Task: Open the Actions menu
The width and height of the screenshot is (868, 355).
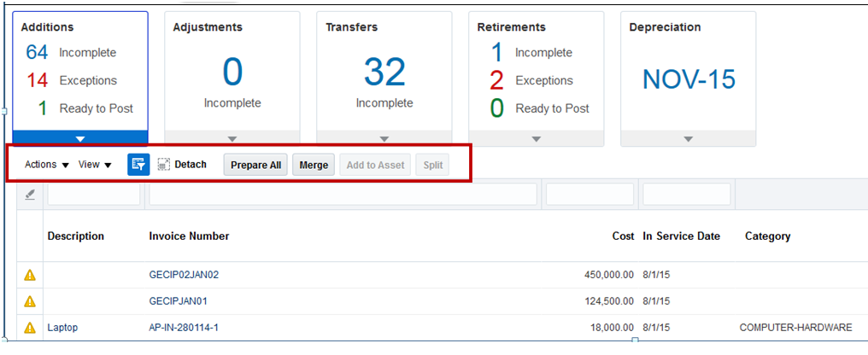Action: coord(47,165)
